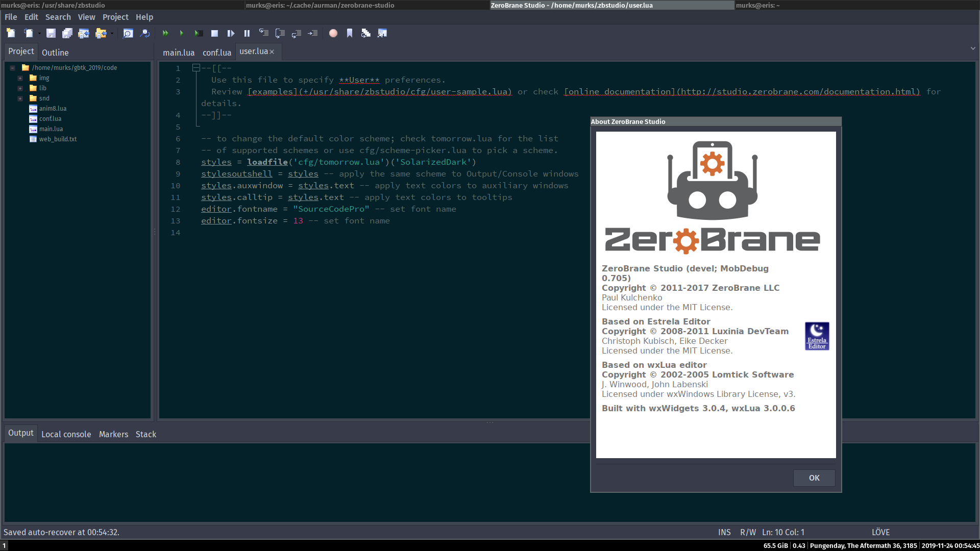This screenshot has height=551, width=980.
Task: Click the Step Into debugger icon
Action: pos(263,33)
